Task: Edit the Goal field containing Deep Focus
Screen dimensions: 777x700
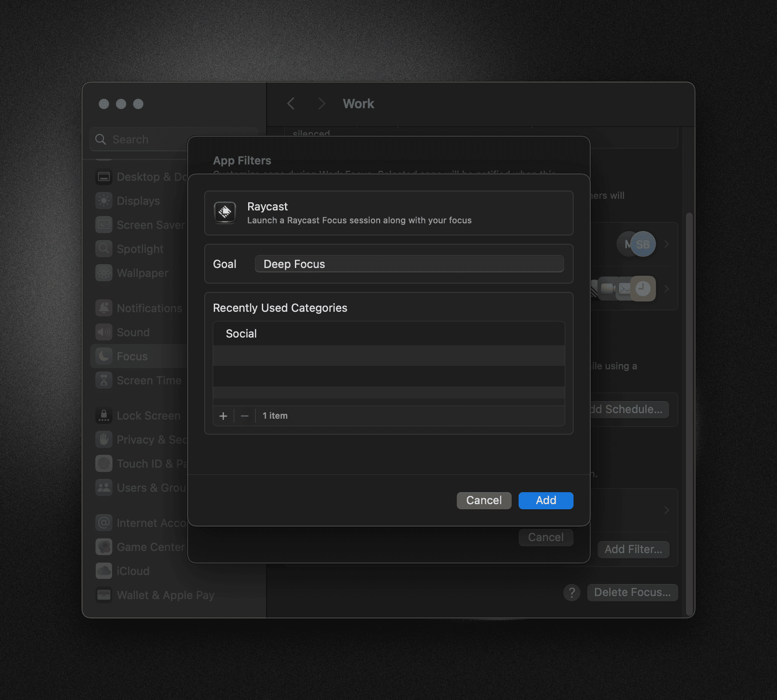Action: click(x=409, y=264)
